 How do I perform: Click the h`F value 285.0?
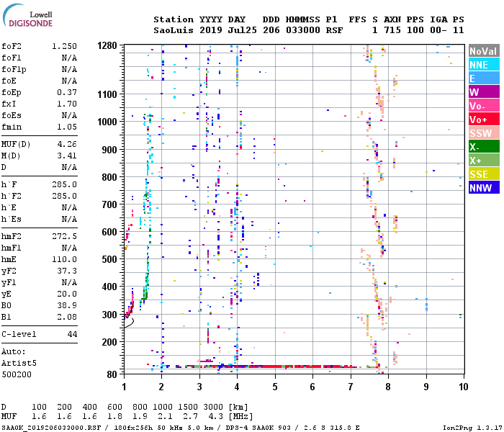point(64,184)
